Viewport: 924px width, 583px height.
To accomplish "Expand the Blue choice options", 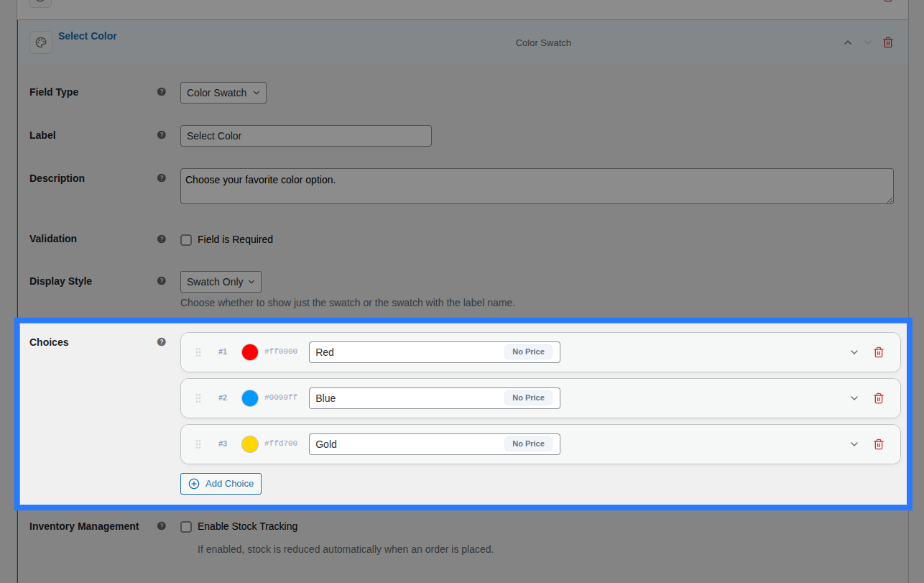I will pyautogui.click(x=854, y=398).
